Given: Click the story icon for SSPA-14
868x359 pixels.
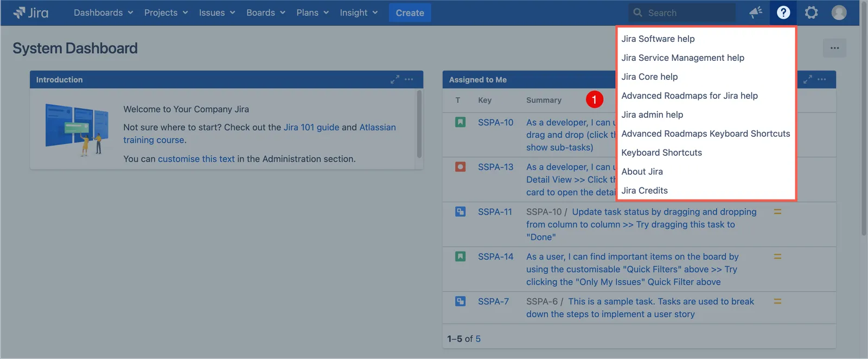Looking at the screenshot, I should point(460,256).
